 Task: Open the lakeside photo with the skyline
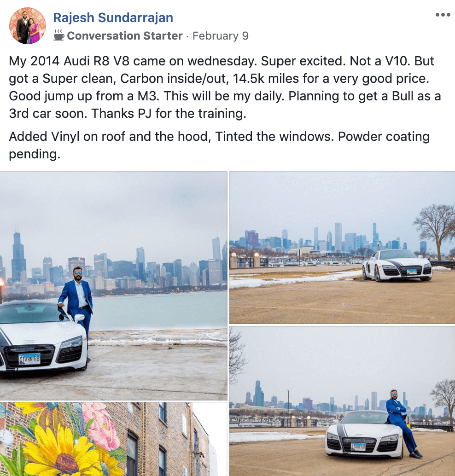(114, 286)
